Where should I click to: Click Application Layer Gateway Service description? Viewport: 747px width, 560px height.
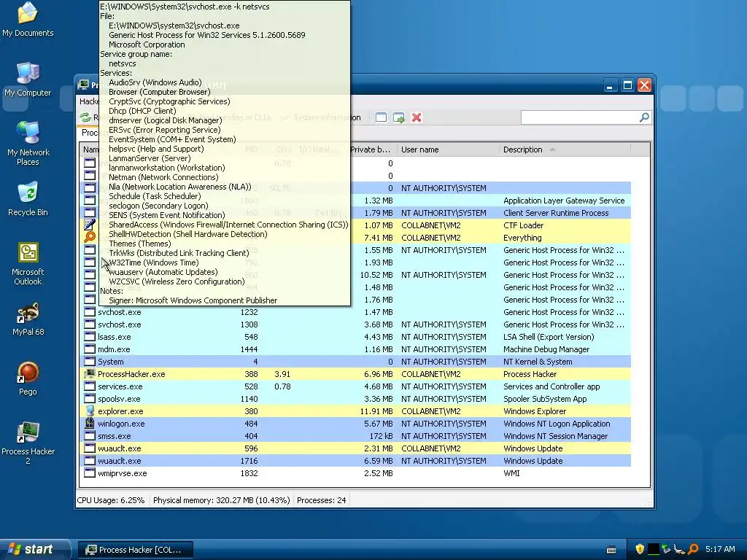tap(564, 201)
